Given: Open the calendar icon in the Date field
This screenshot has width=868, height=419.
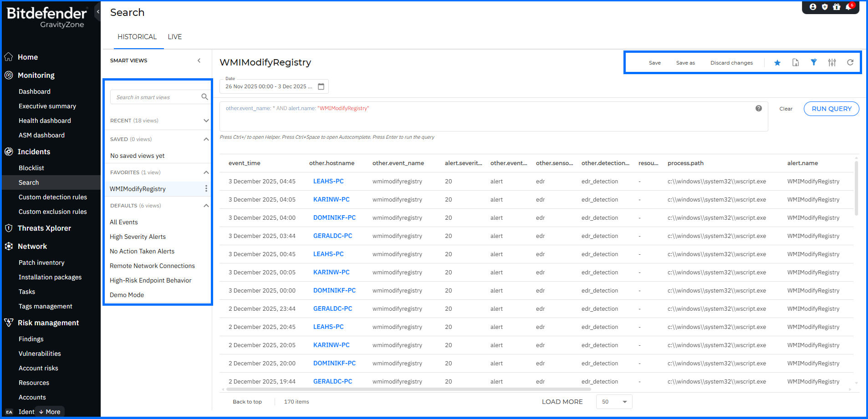Looking at the screenshot, I should pos(322,86).
